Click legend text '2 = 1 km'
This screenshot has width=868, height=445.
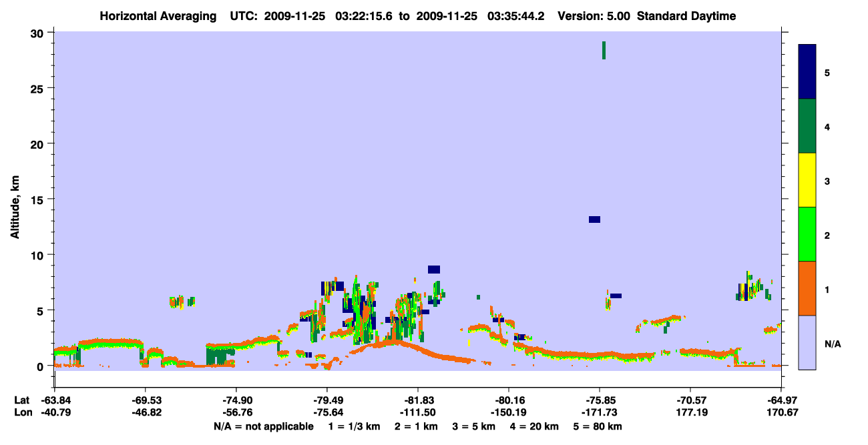(x=417, y=426)
